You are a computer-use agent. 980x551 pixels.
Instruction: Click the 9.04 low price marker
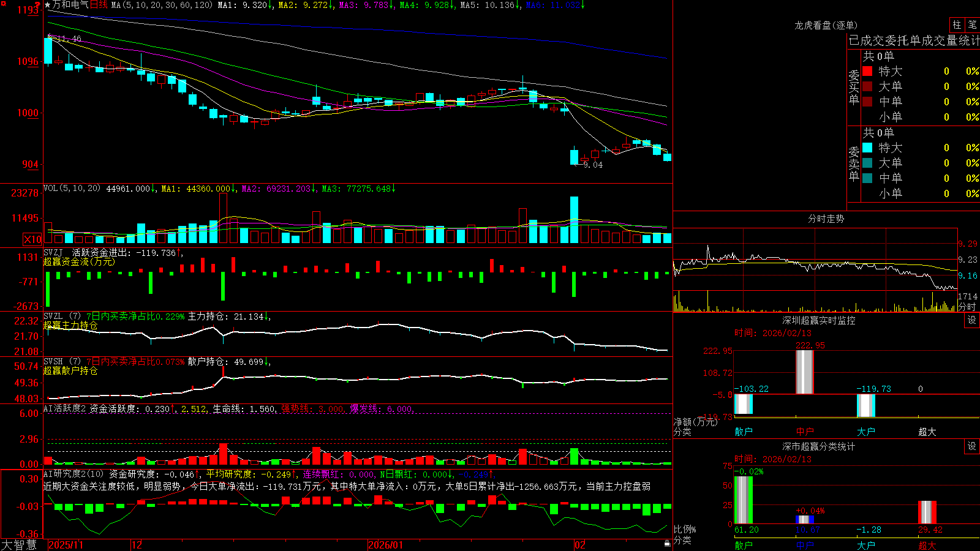tap(593, 165)
